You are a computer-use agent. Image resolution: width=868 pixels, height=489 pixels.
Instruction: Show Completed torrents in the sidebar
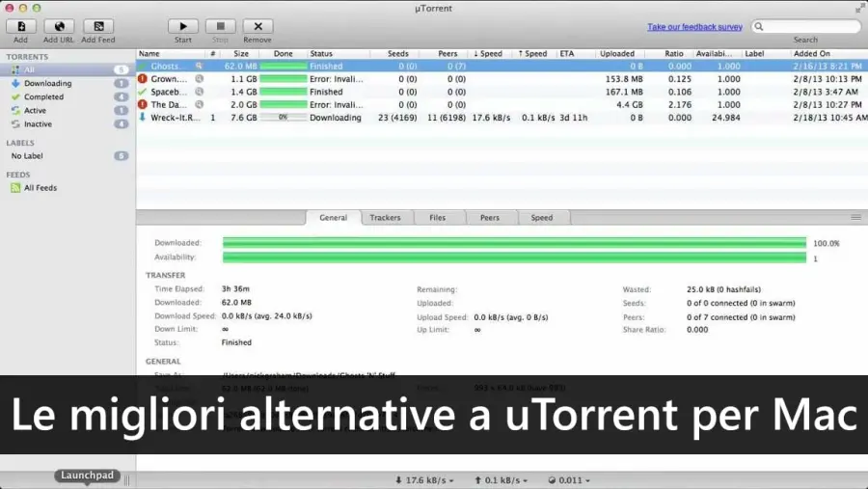pos(68,96)
